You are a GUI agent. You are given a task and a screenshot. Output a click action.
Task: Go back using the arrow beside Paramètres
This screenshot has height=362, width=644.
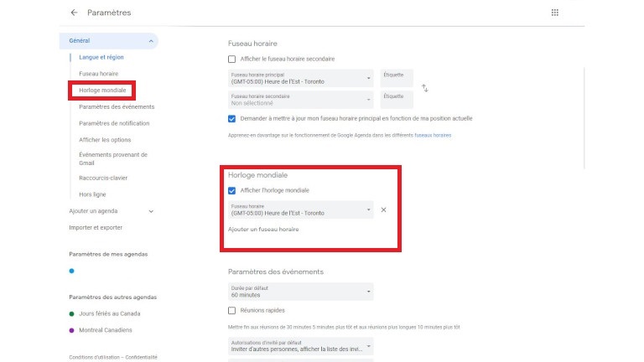click(74, 13)
